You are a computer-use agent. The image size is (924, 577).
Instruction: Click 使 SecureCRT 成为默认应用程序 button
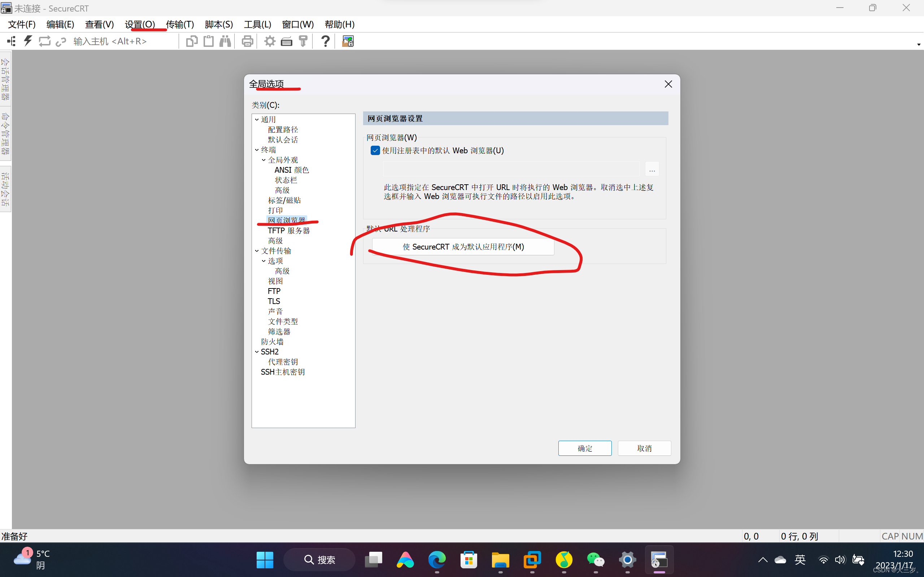coord(463,247)
